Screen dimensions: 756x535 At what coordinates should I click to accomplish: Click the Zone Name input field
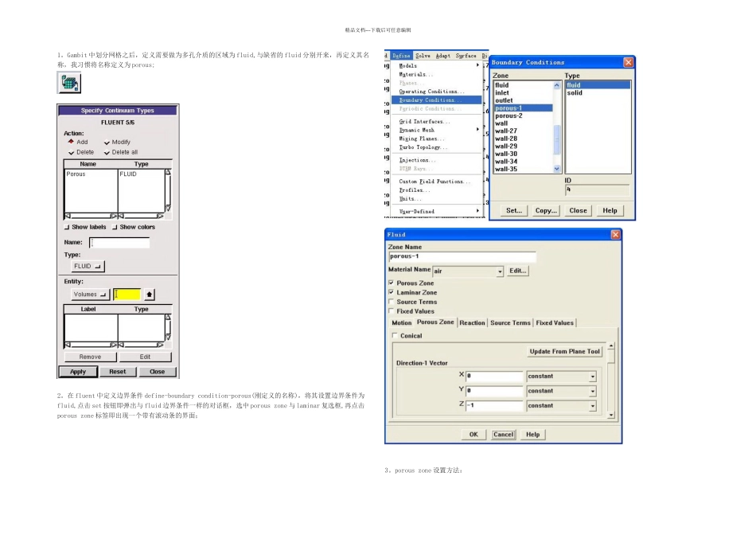pos(462,256)
